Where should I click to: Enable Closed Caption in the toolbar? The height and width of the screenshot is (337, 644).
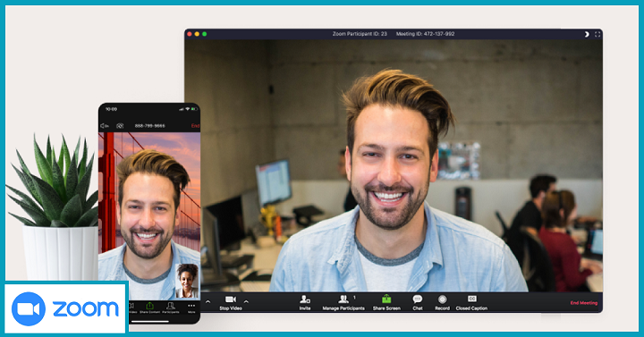(x=471, y=302)
